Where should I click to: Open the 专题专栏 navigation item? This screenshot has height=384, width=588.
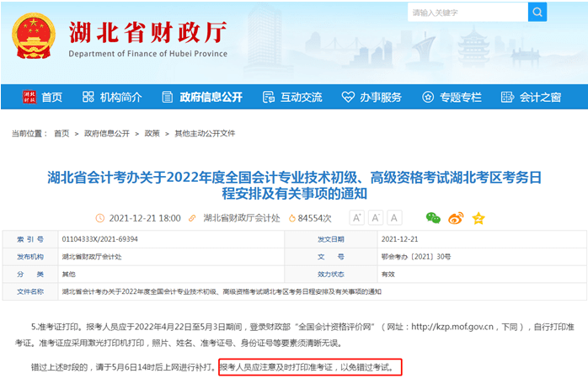461,97
